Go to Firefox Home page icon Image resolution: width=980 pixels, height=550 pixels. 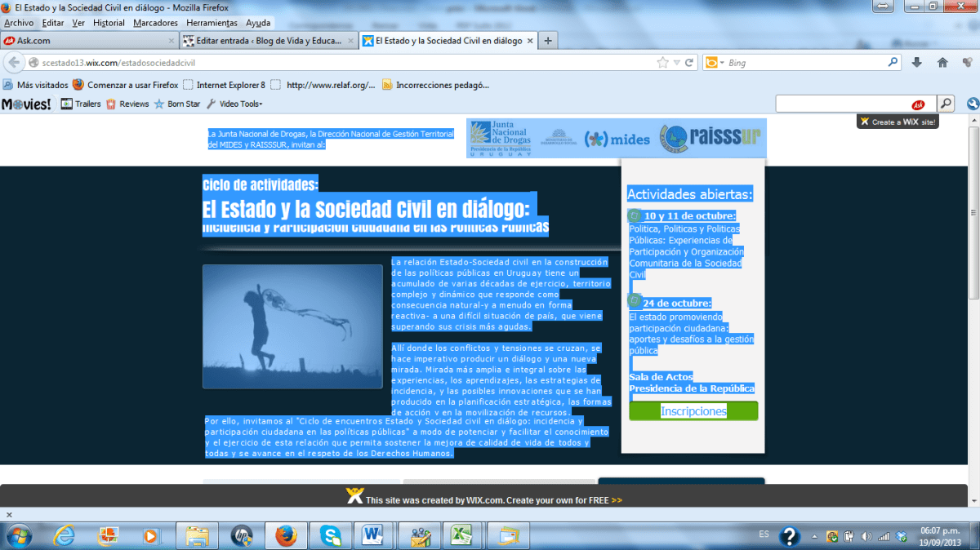(x=942, y=63)
